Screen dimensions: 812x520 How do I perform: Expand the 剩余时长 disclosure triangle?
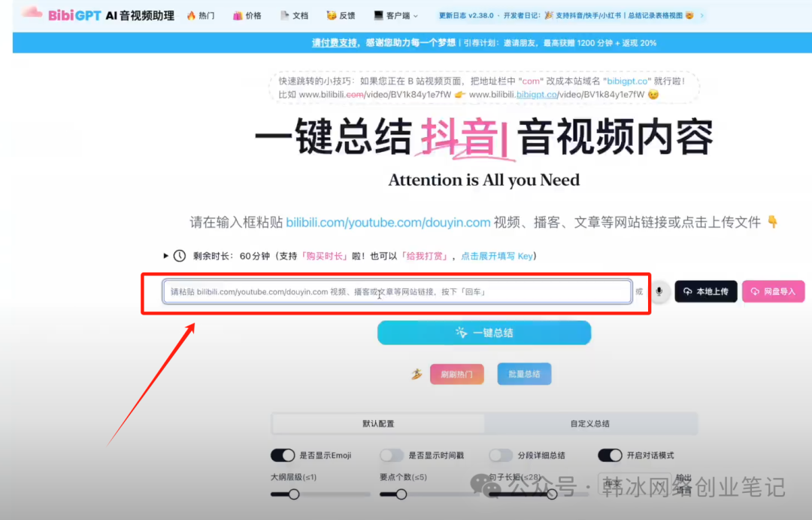point(165,256)
